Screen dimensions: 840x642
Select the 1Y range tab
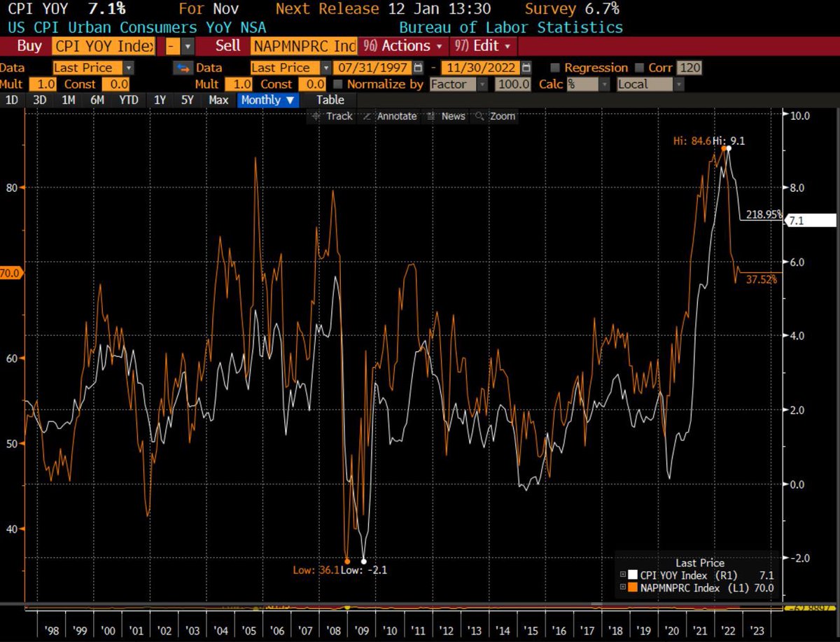coord(160,100)
